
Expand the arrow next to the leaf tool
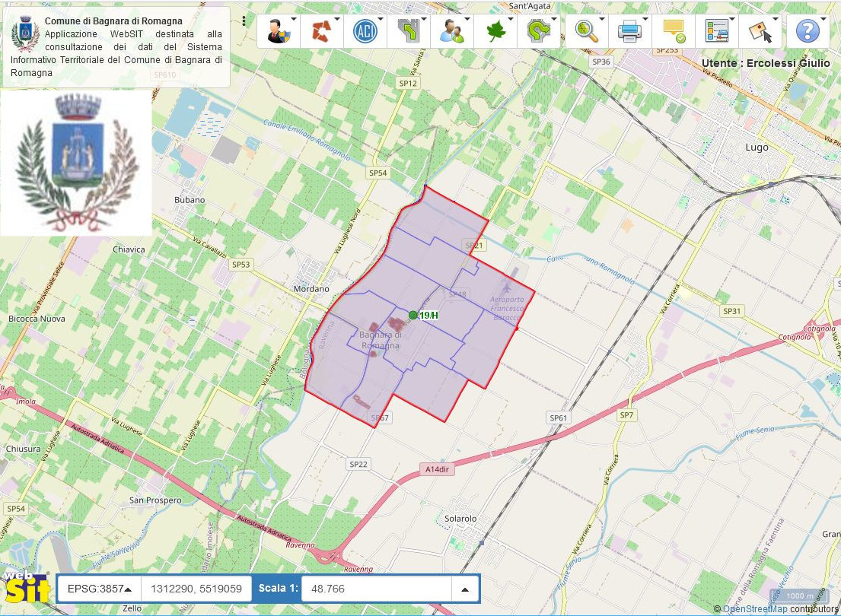tap(511, 19)
